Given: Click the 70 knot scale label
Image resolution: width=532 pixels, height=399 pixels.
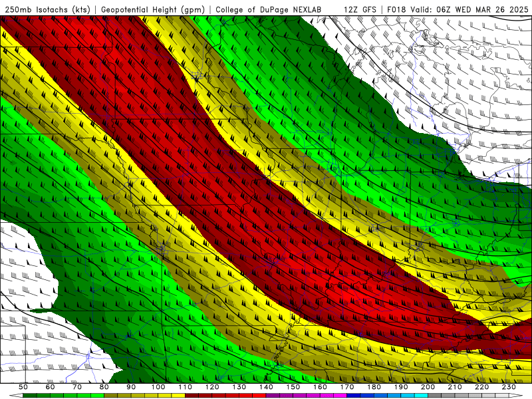Looking at the screenshot, I should 77,387.
